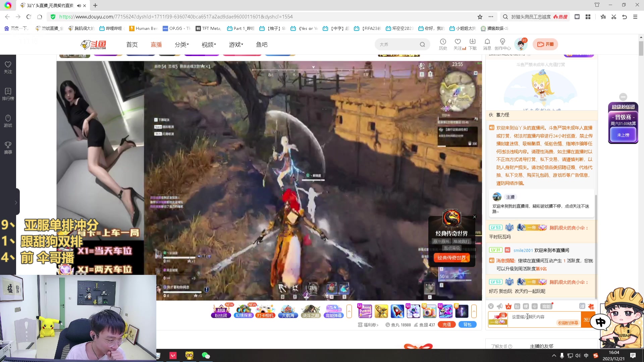Open the 超级粉丝团 gift icon
The width and height of the screenshot is (644, 362).
[x=221, y=311]
